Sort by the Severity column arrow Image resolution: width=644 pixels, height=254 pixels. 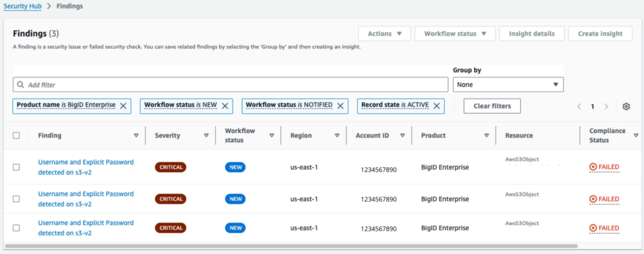[x=206, y=135]
